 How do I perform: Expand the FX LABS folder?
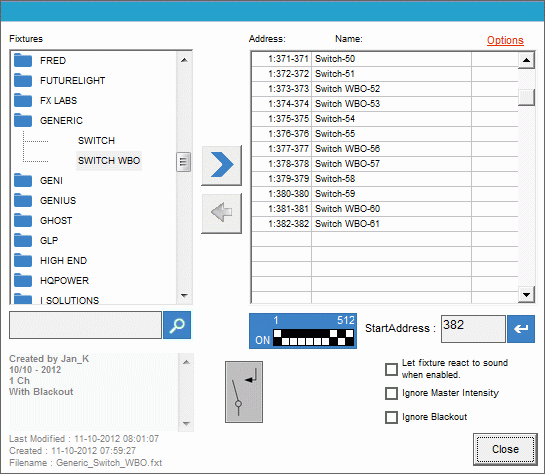(x=23, y=100)
